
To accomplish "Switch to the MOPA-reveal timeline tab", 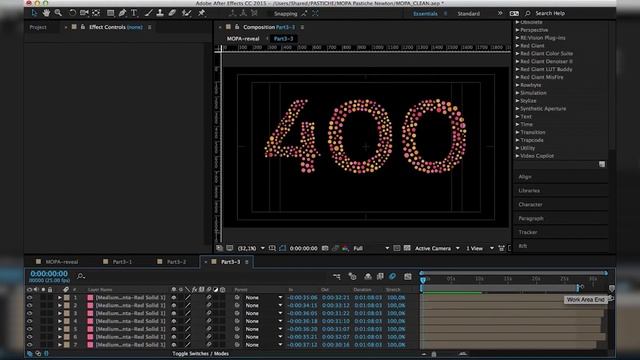I will (x=62, y=262).
